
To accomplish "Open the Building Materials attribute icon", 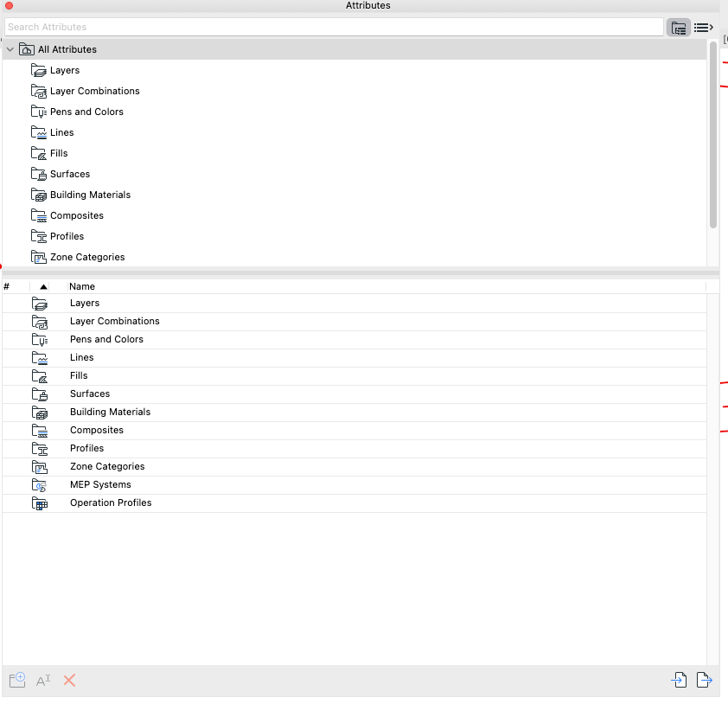I will pyautogui.click(x=40, y=412).
